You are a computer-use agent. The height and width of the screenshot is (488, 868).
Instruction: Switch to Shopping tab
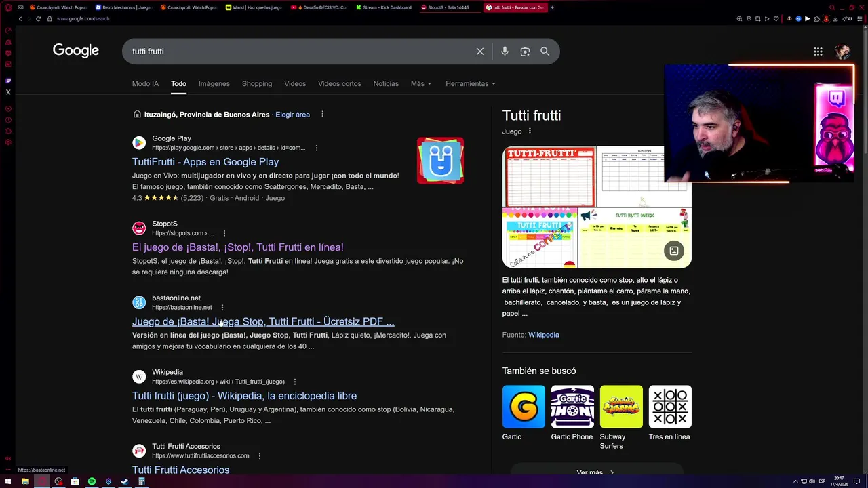257,83
